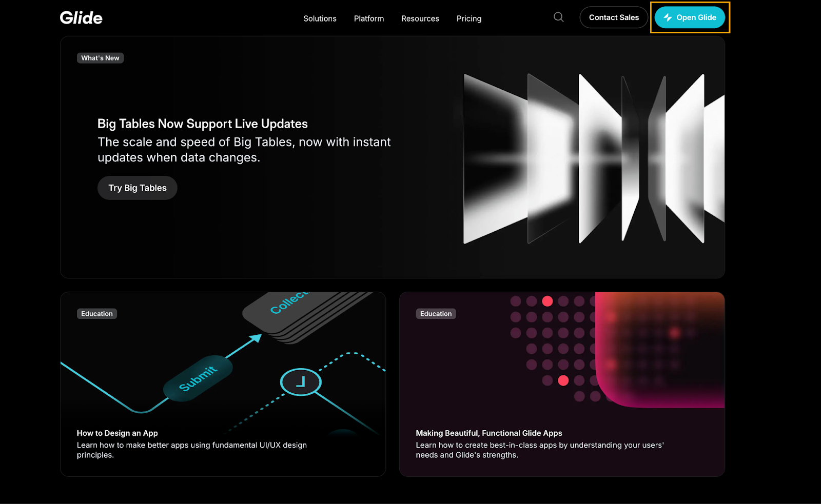Open the Big Tables Now Support Live Updates headline
Viewport: 821px width, 504px height.
pyautogui.click(x=203, y=124)
